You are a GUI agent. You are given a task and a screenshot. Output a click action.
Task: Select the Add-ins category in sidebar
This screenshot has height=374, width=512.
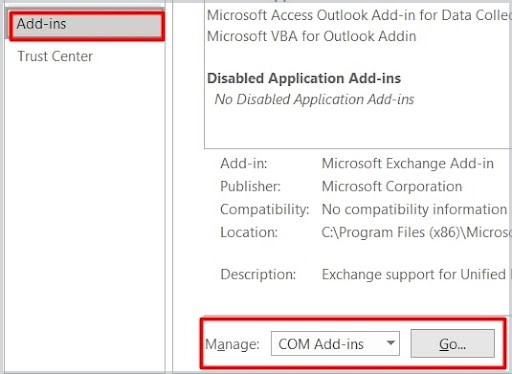pyautogui.click(x=86, y=25)
